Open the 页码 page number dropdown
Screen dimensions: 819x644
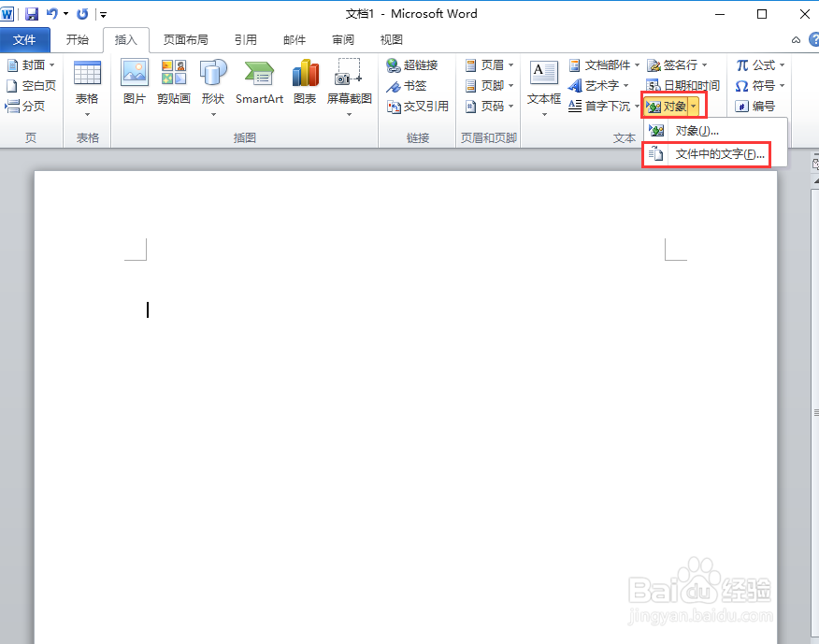coord(489,107)
